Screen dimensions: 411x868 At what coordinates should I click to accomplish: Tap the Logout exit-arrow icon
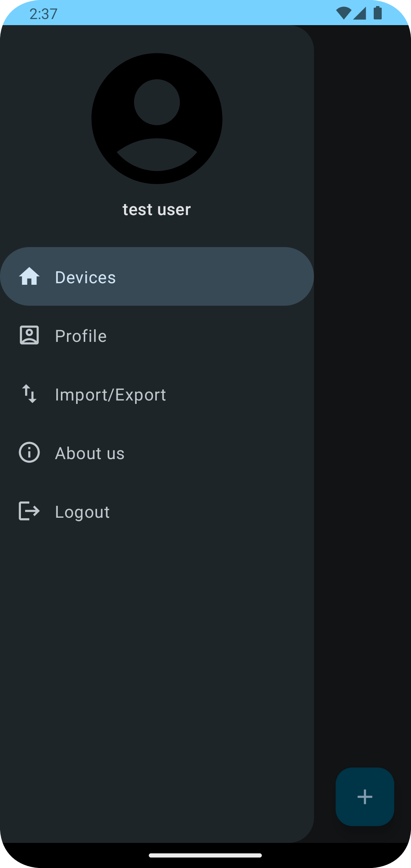pos(29,511)
